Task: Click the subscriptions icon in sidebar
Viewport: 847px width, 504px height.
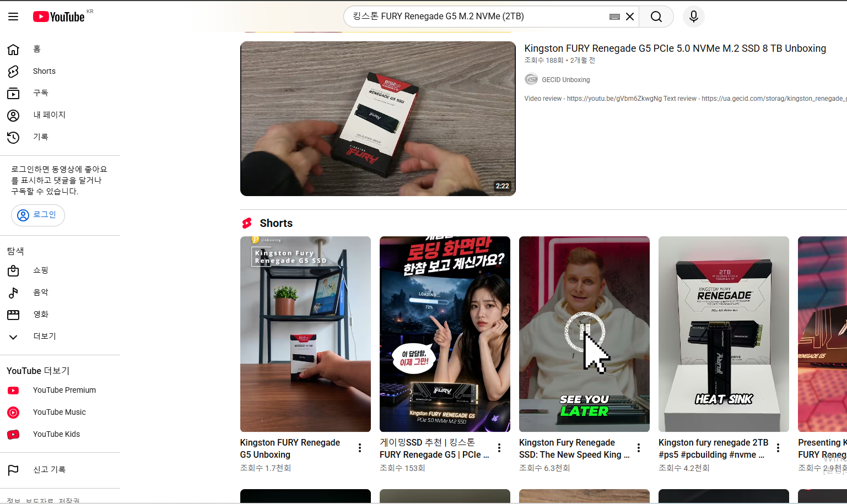Action: (x=13, y=93)
